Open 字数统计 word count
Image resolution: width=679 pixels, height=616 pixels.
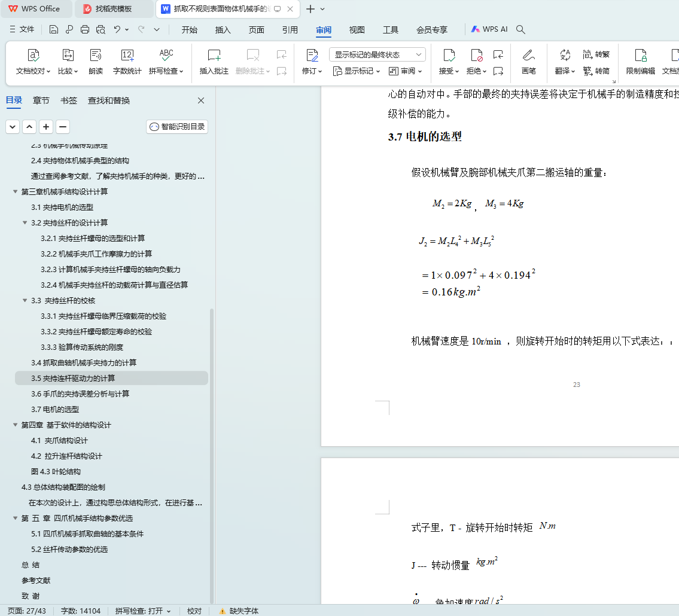point(127,62)
